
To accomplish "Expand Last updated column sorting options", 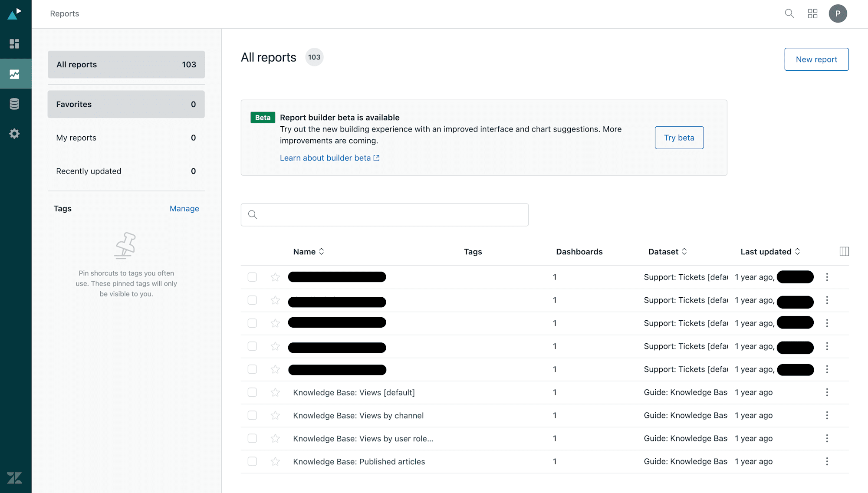I will 798,252.
